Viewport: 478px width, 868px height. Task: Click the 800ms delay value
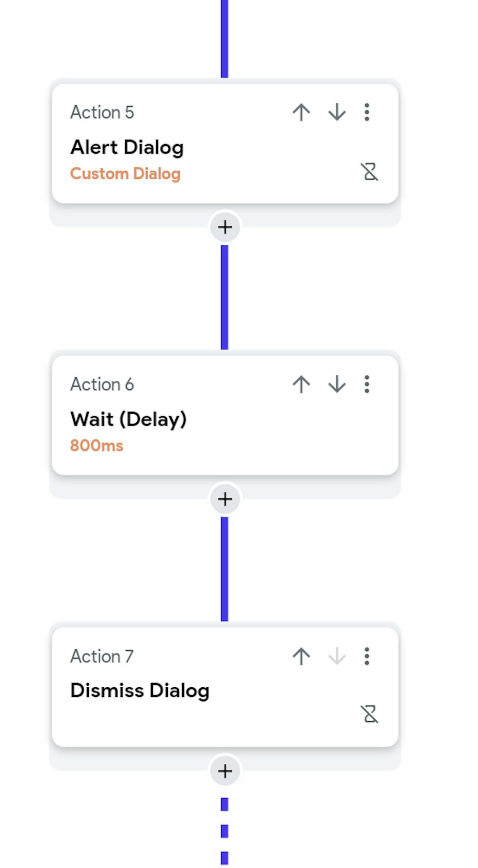click(x=97, y=445)
